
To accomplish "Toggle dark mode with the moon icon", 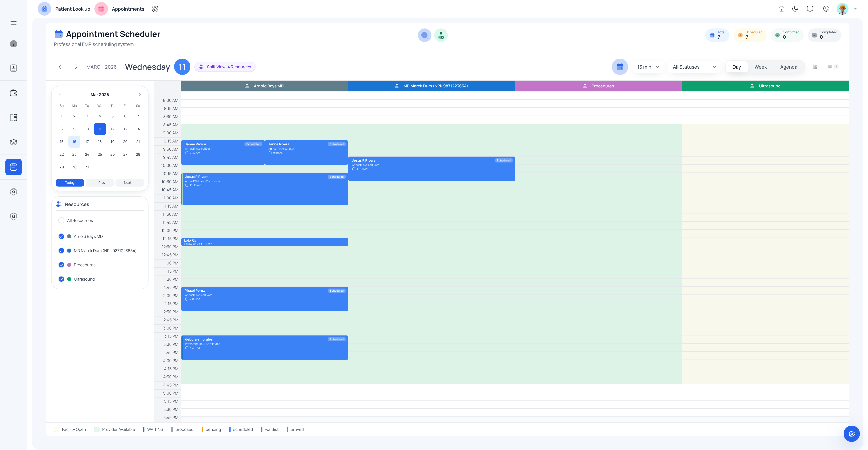I will pyautogui.click(x=795, y=9).
